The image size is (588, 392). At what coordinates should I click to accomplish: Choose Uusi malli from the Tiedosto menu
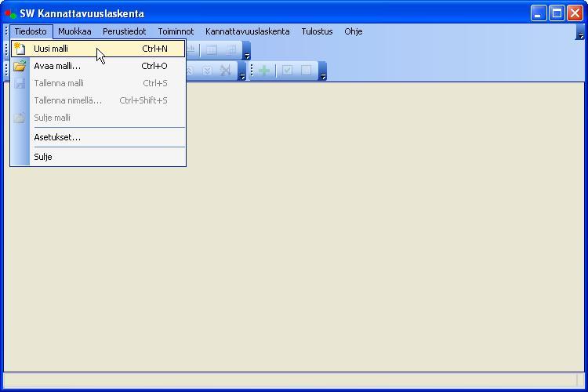[98, 49]
